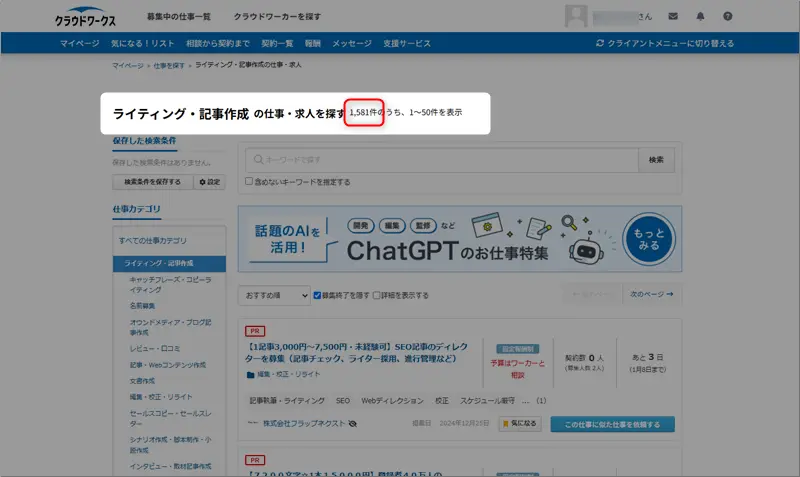Click the 気になる bookmark button on the job

(x=519, y=424)
